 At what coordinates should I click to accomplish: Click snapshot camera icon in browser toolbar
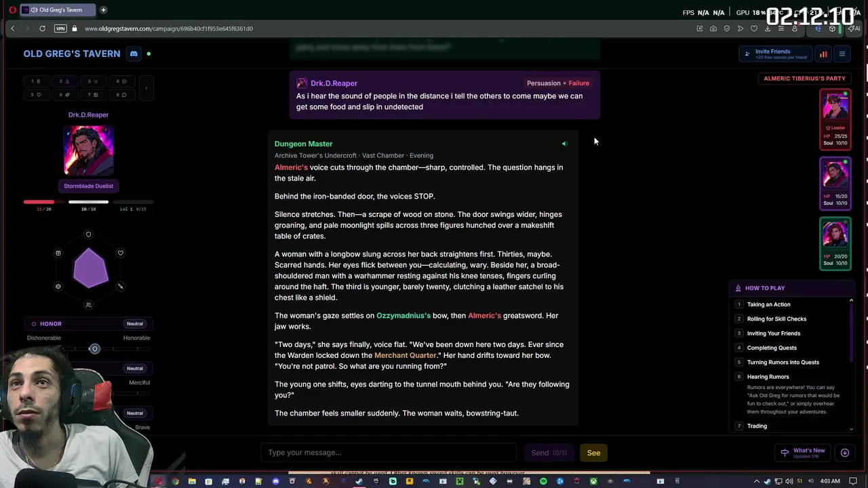tap(713, 28)
